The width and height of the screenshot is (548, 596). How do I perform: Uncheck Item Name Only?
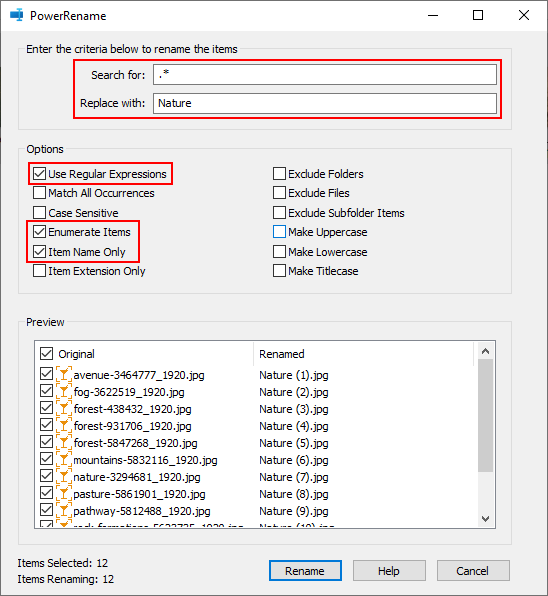40,252
